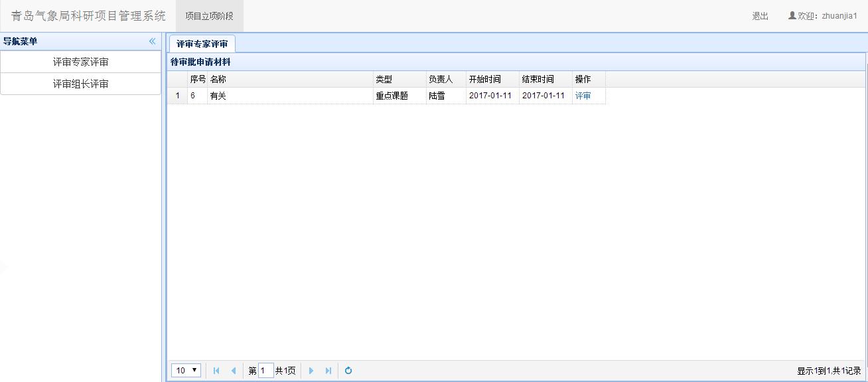Click the 待审批申请材料 panel title

click(x=200, y=62)
